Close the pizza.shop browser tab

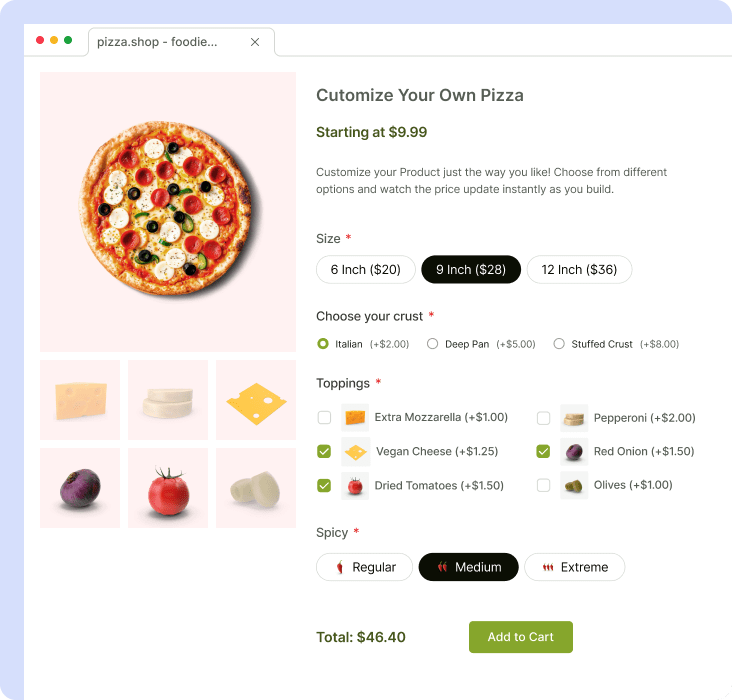click(255, 42)
